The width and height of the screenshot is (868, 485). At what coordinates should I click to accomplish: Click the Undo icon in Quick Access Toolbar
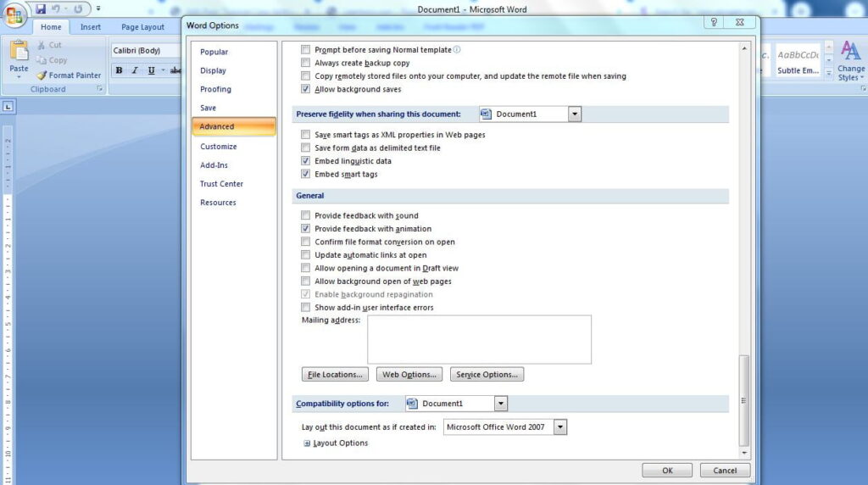coord(56,8)
